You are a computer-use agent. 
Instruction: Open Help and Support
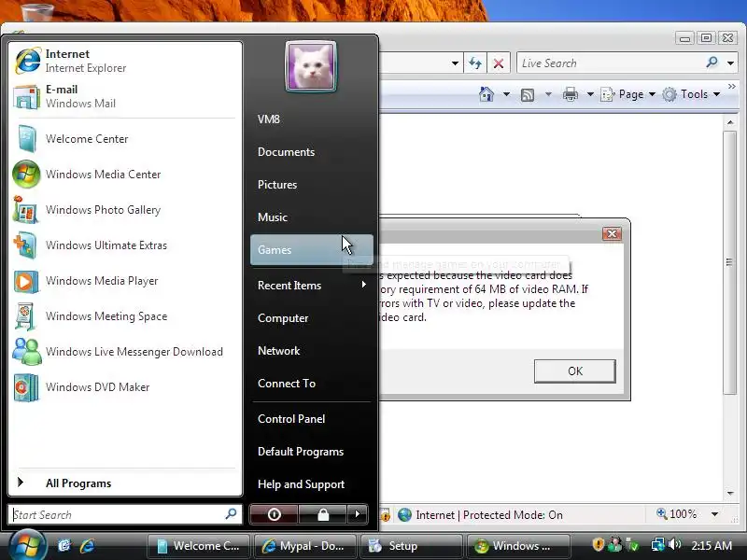pyautogui.click(x=311, y=484)
